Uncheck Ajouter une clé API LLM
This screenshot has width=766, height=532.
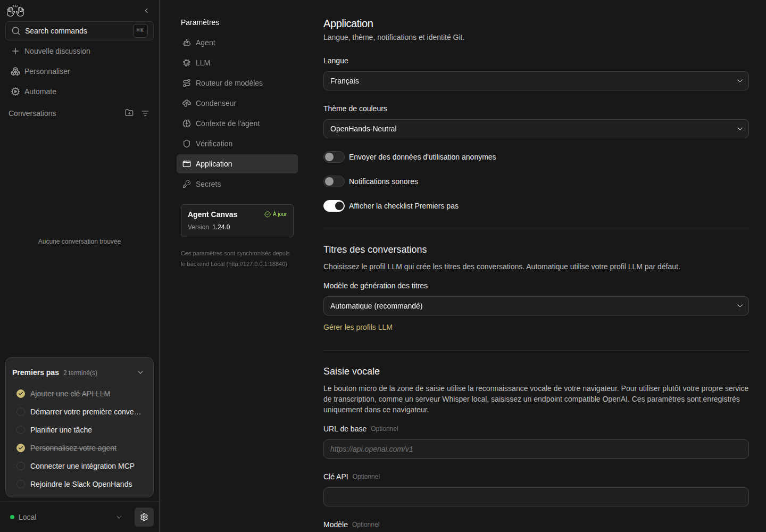pyautogui.click(x=21, y=394)
